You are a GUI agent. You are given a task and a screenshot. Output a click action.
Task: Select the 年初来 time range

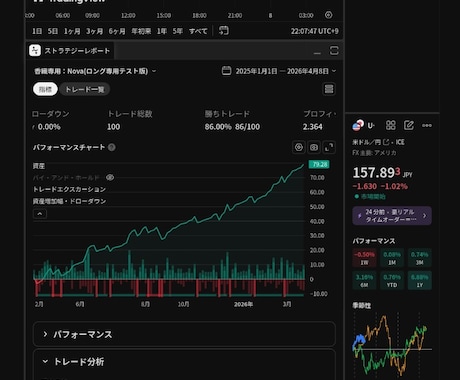pyautogui.click(x=141, y=31)
